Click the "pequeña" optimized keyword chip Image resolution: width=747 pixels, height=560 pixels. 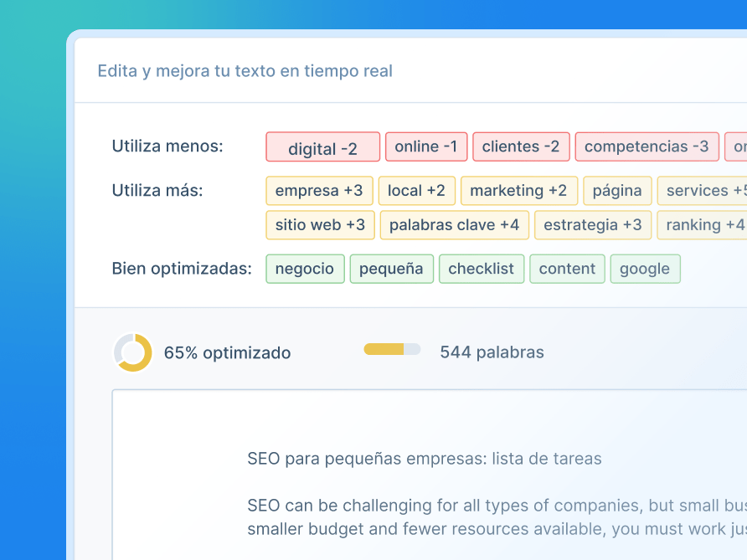pyautogui.click(x=391, y=268)
